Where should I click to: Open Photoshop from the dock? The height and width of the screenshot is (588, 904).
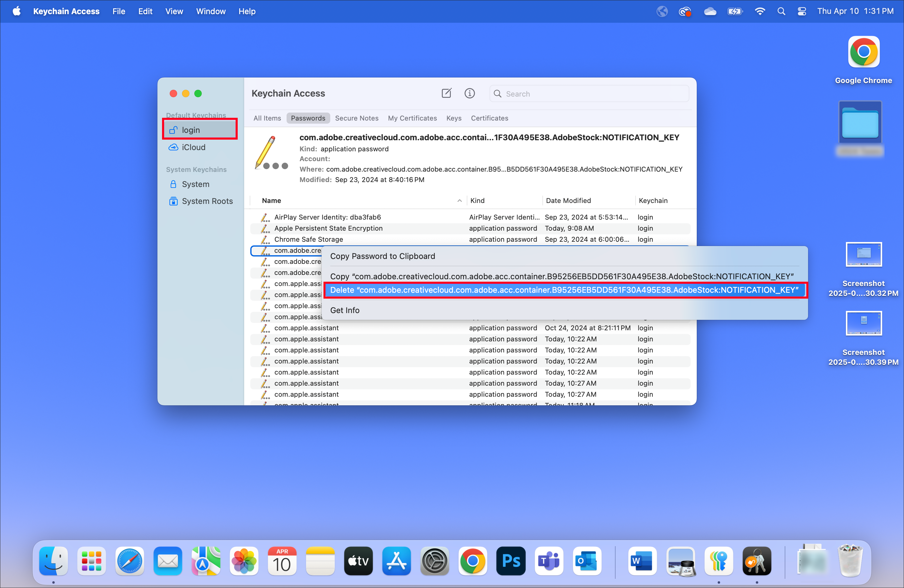pos(511,561)
